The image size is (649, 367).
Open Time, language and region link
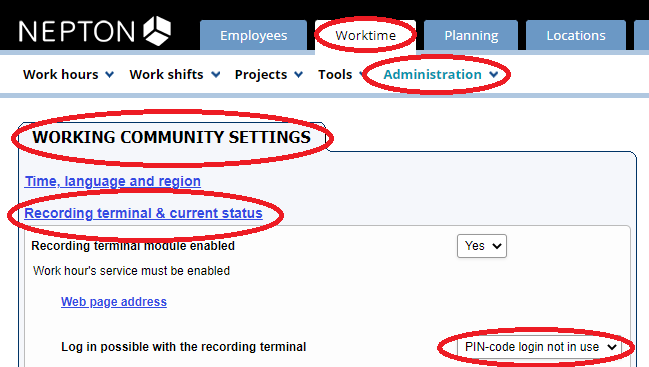(x=113, y=181)
